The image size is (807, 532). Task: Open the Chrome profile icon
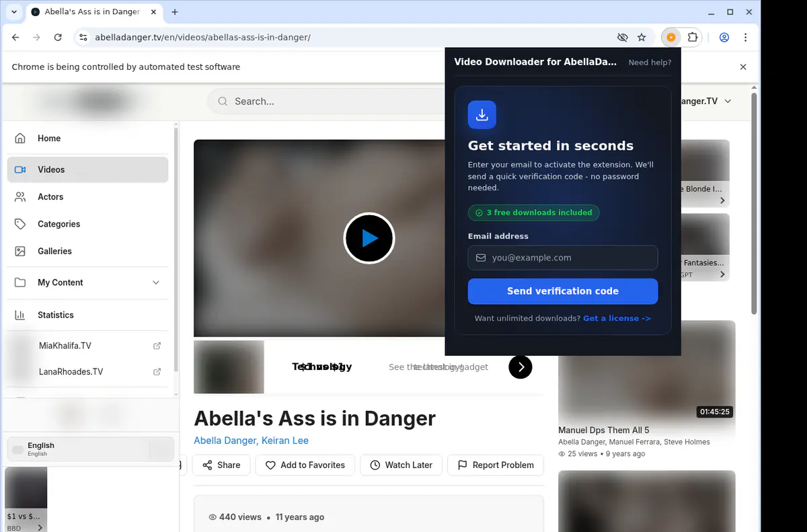point(724,38)
